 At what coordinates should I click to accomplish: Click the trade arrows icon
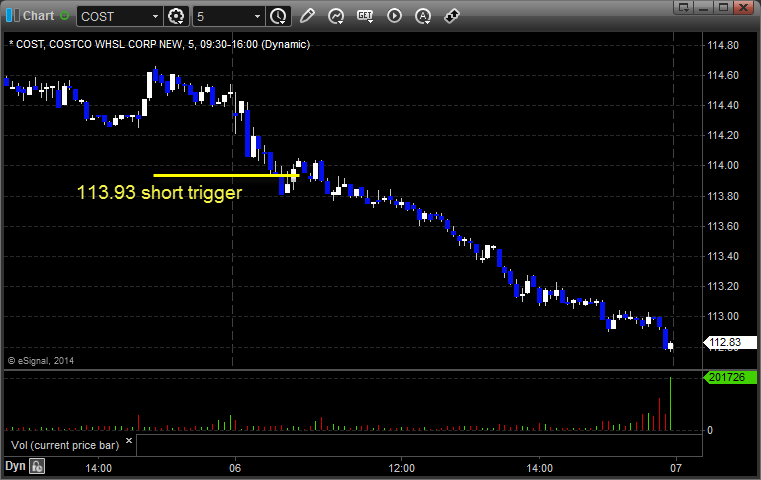[452, 17]
